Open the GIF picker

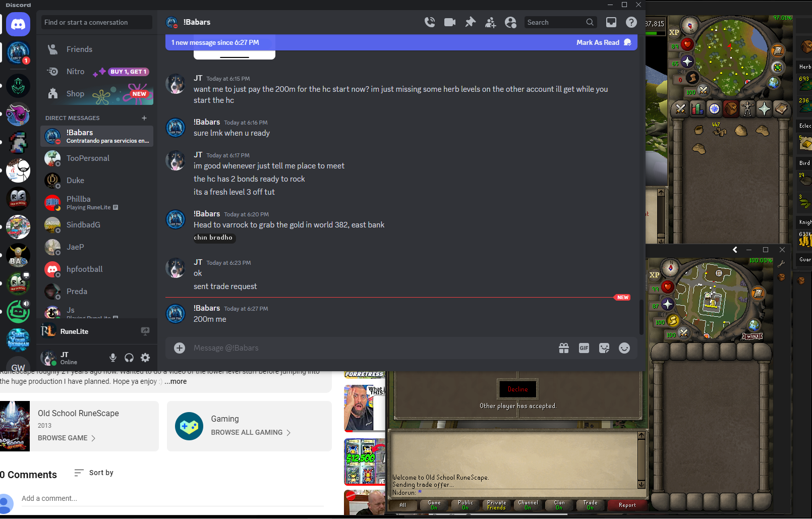click(x=584, y=348)
